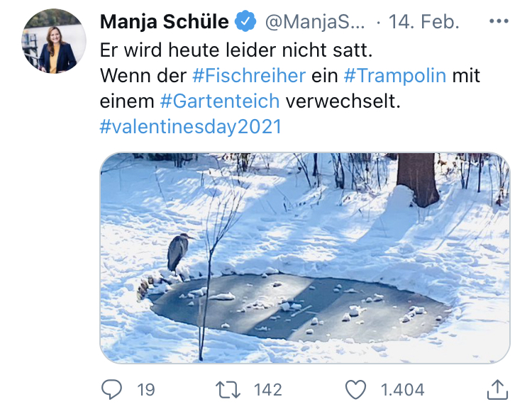This screenshot has height=409, width=532.
Task: Enlarge the snowy heron photo
Action: coord(304,259)
